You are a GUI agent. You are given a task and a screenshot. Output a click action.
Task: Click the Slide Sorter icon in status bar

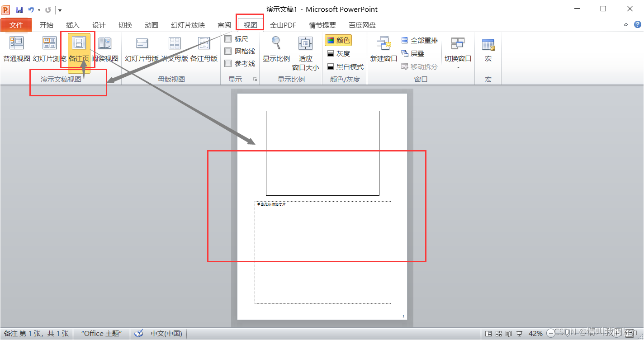499,334
